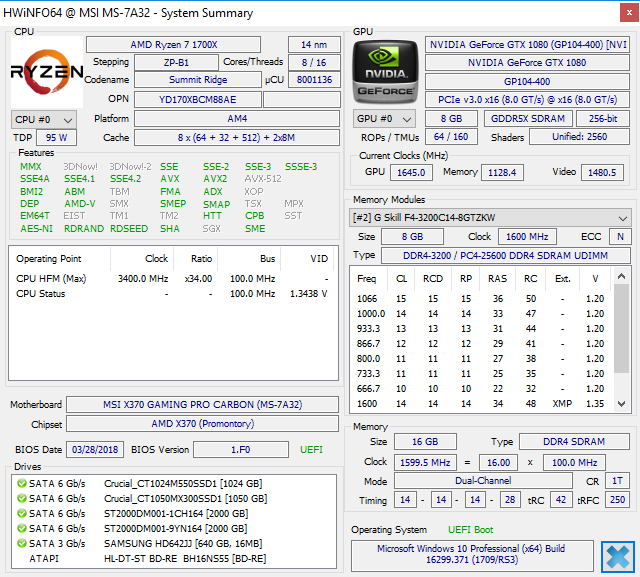Click the UEFI Boot label

point(471,530)
